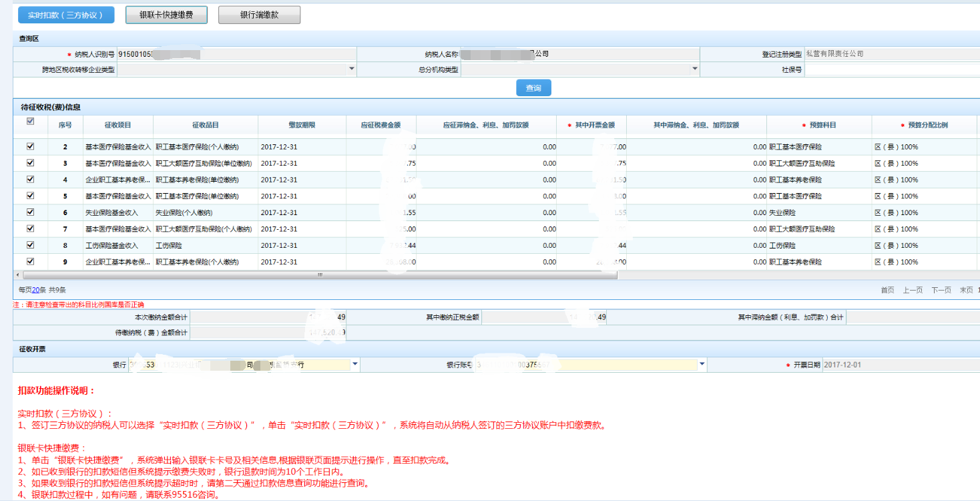Uncheck row 8 工伤保险 checkbox

coord(30,245)
